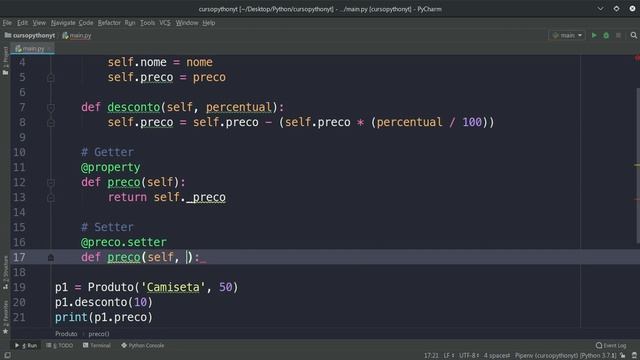Viewport: 640px width, 360px height.
Task: Open the TODO tool window
Action: pos(60,345)
